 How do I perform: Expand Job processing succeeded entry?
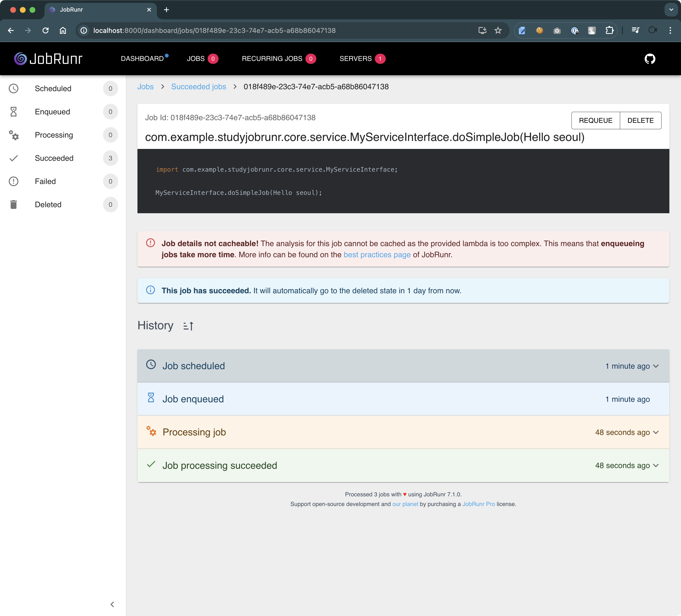tap(656, 465)
